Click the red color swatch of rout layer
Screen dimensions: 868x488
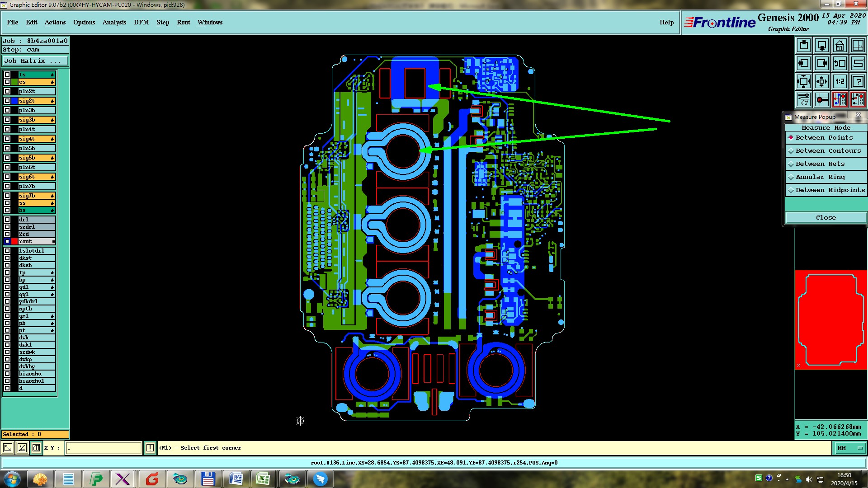tap(14, 241)
